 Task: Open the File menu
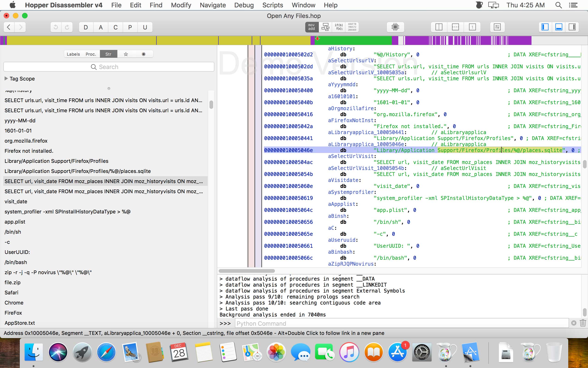point(116,5)
